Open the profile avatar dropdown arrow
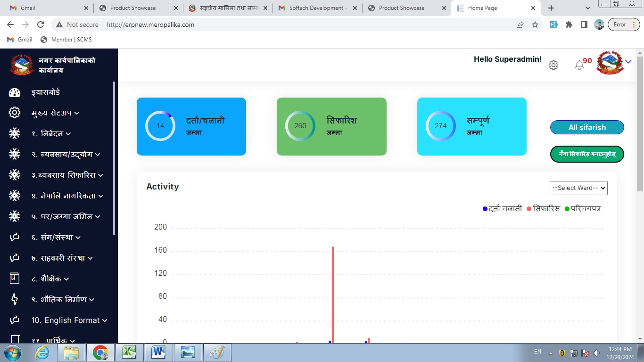The width and height of the screenshot is (644, 362). coord(628,62)
